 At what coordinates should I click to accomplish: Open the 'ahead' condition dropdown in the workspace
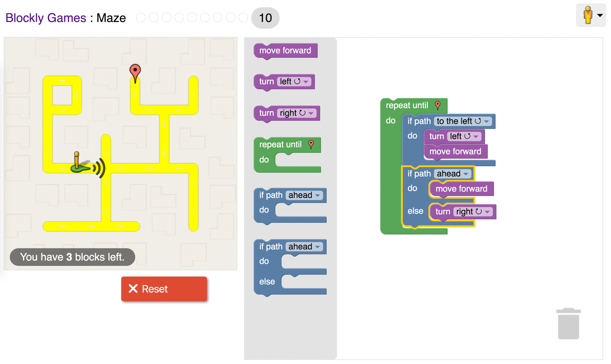pyautogui.click(x=453, y=174)
